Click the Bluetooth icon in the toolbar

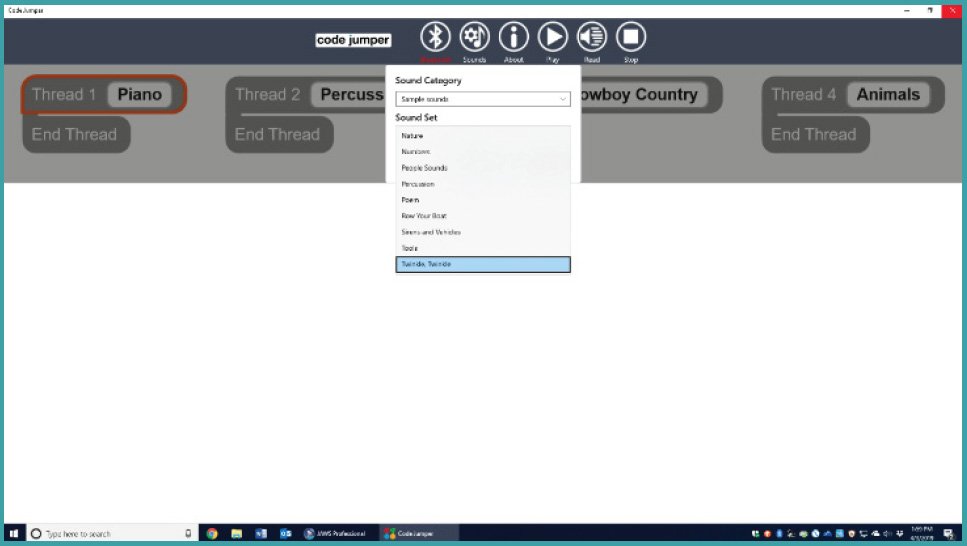click(435, 36)
